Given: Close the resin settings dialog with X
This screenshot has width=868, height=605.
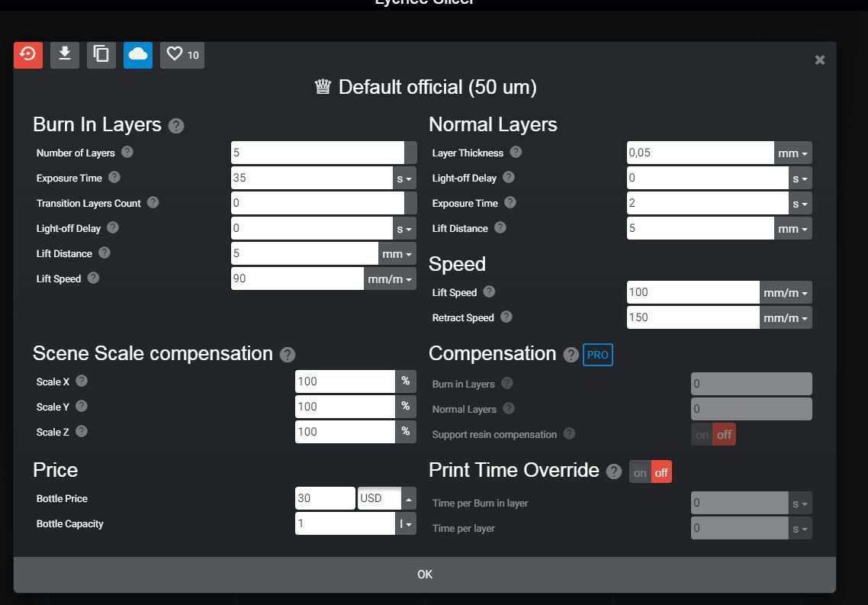Looking at the screenshot, I should 820,60.
